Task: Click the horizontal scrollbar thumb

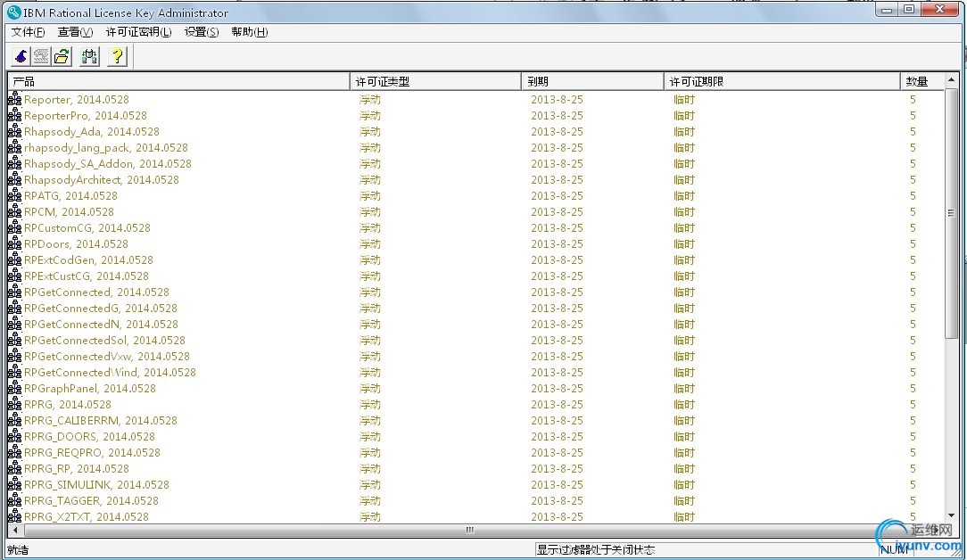Action: [x=470, y=530]
